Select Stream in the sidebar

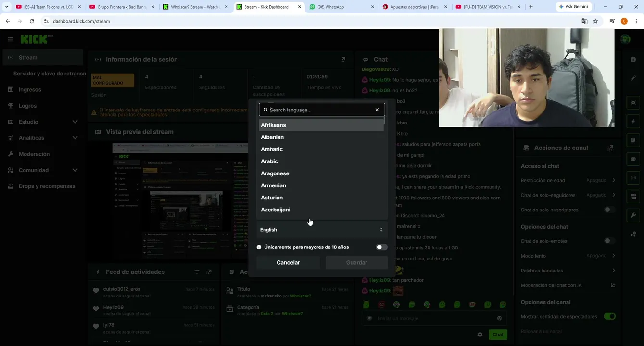[43, 57]
